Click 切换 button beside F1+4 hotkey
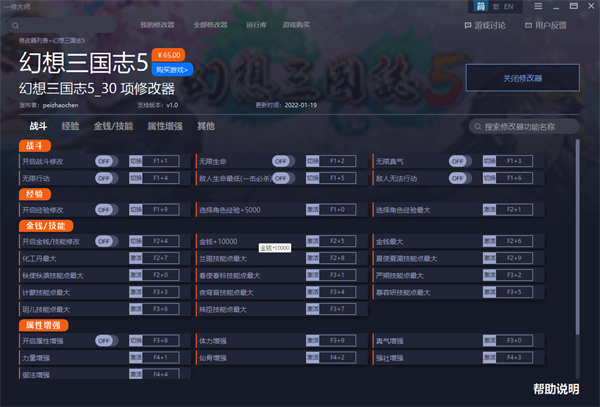600x407 pixels. pos(135,178)
